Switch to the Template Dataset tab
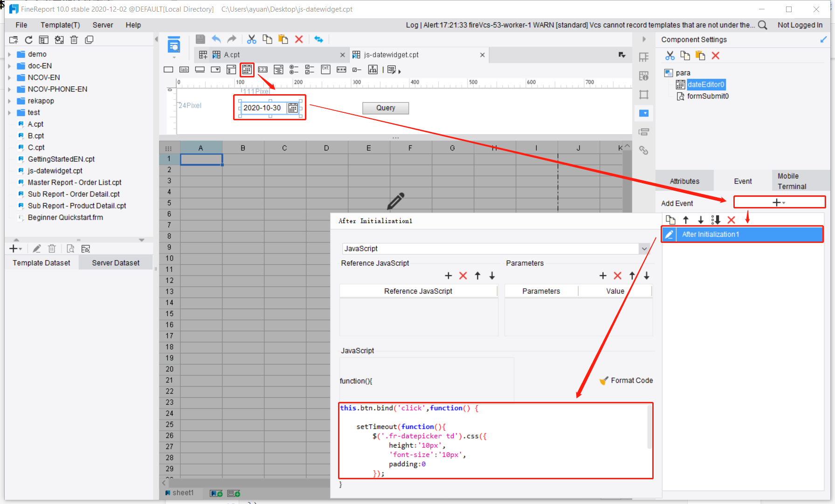The height and width of the screenshot is (504, 835). 41,263
